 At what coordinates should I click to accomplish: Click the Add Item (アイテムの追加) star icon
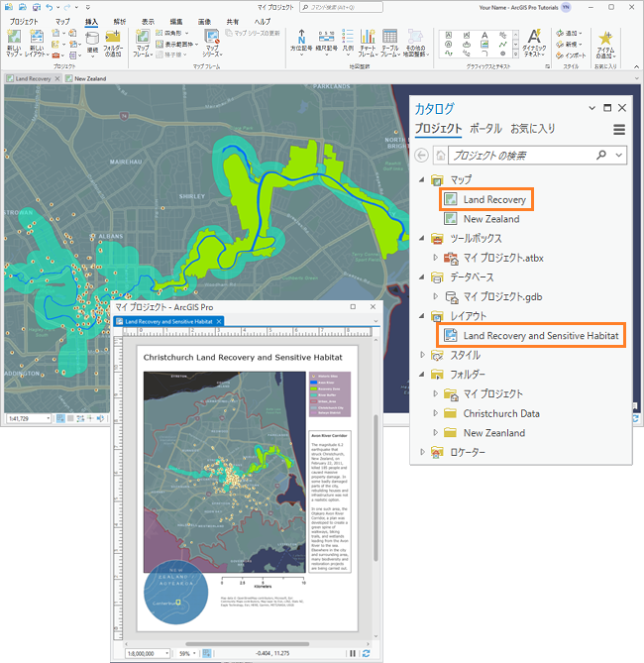tap(605, 38)
